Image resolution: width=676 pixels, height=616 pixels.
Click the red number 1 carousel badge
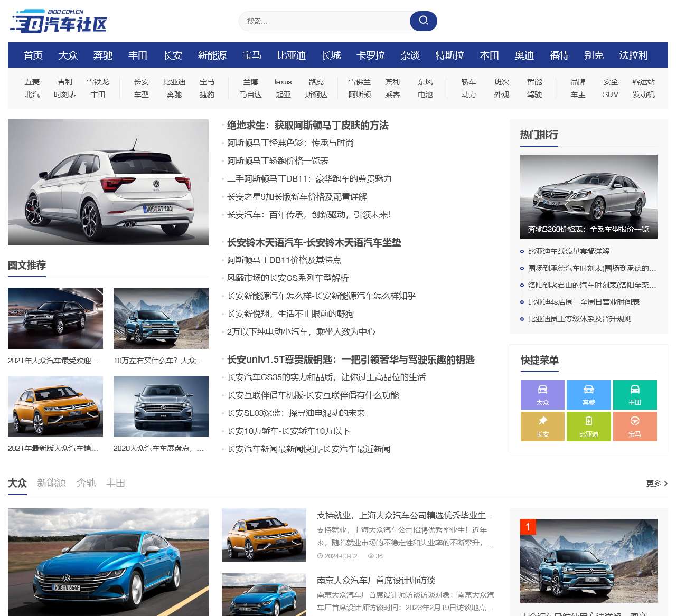(x=528, y=526)
